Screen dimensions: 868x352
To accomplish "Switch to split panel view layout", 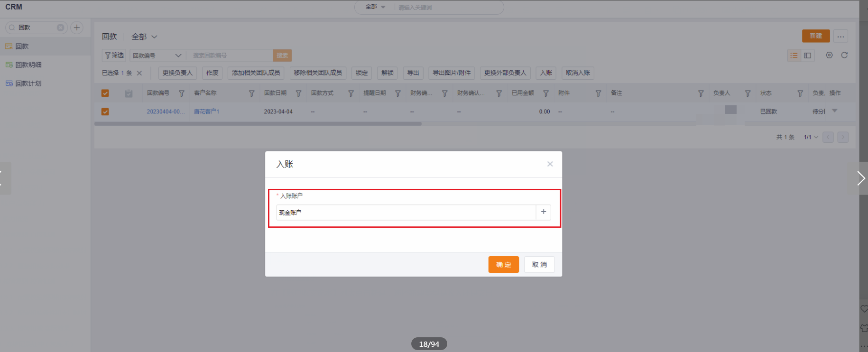I will (x=807, y=56).
